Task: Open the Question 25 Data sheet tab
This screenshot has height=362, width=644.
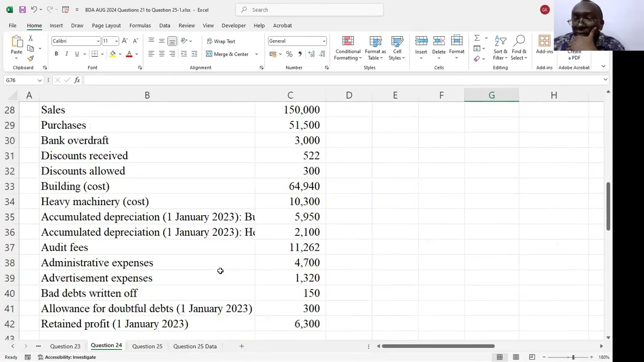Action: click(195, 346)
